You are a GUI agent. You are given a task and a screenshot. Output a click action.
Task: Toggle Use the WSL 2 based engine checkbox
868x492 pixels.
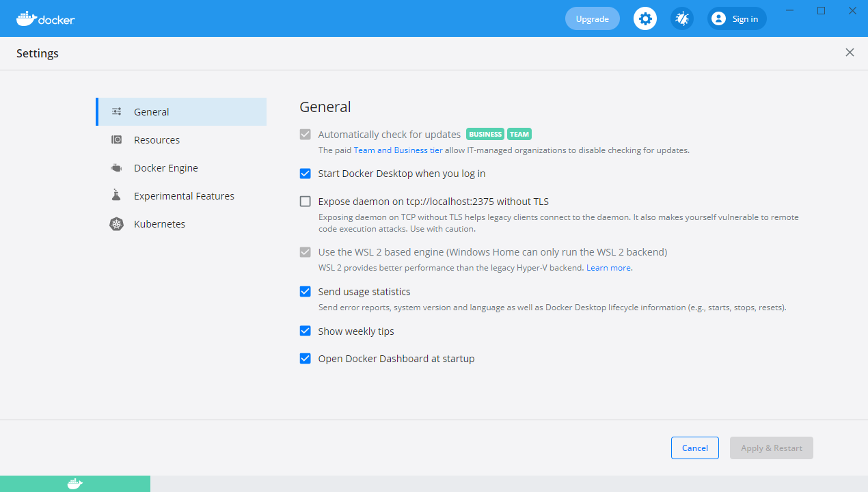point(306,252)
